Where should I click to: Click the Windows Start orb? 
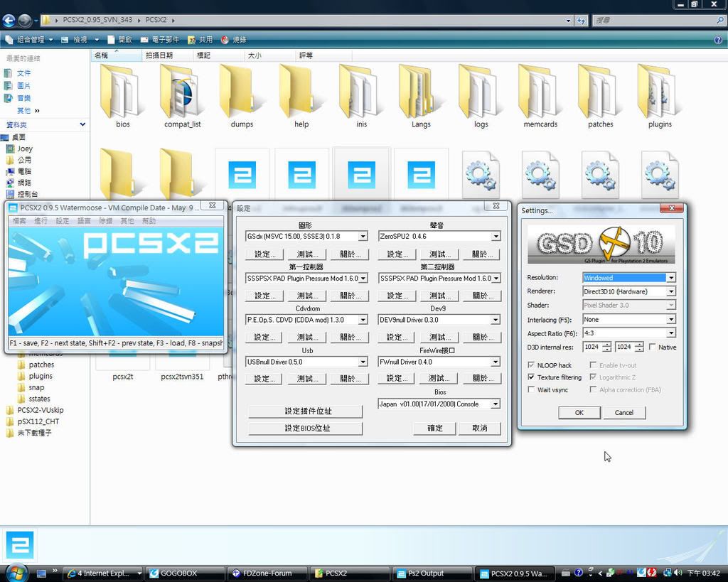[x=16, y=573]
